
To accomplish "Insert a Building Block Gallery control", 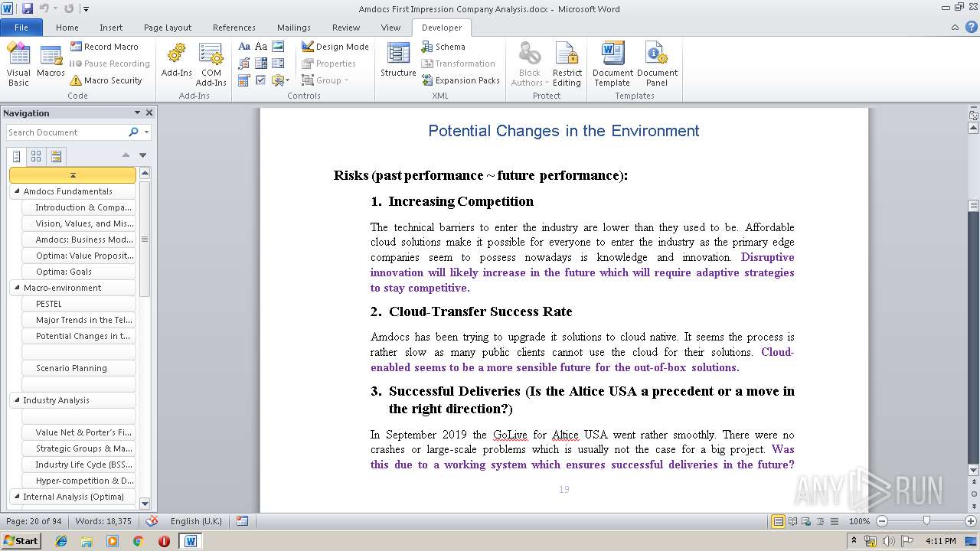I will pyautogui.click(x=244, y=64).
